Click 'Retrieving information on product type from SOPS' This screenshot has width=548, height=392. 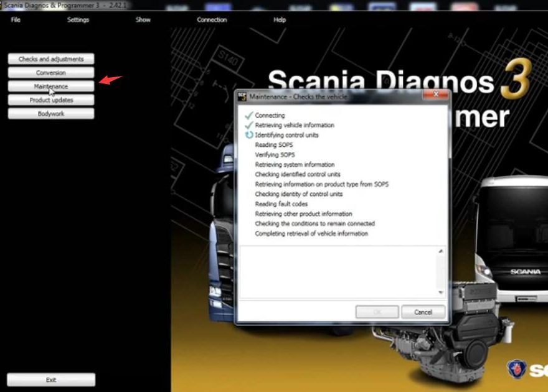tap(321, 184)
